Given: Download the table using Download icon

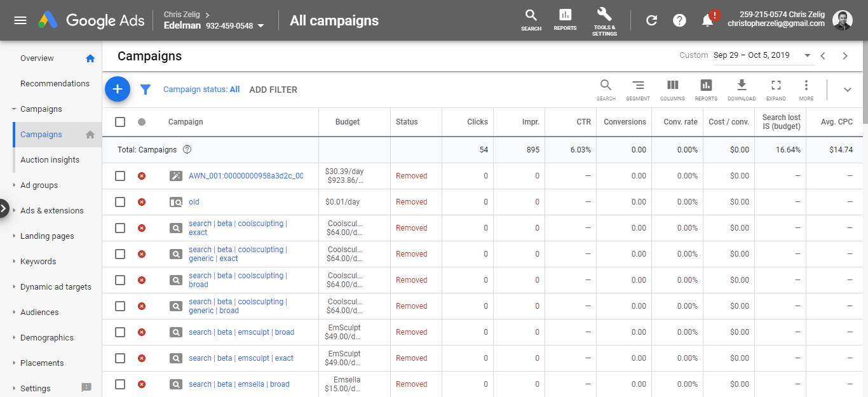Looking at the screenshot, I should 742,90.
